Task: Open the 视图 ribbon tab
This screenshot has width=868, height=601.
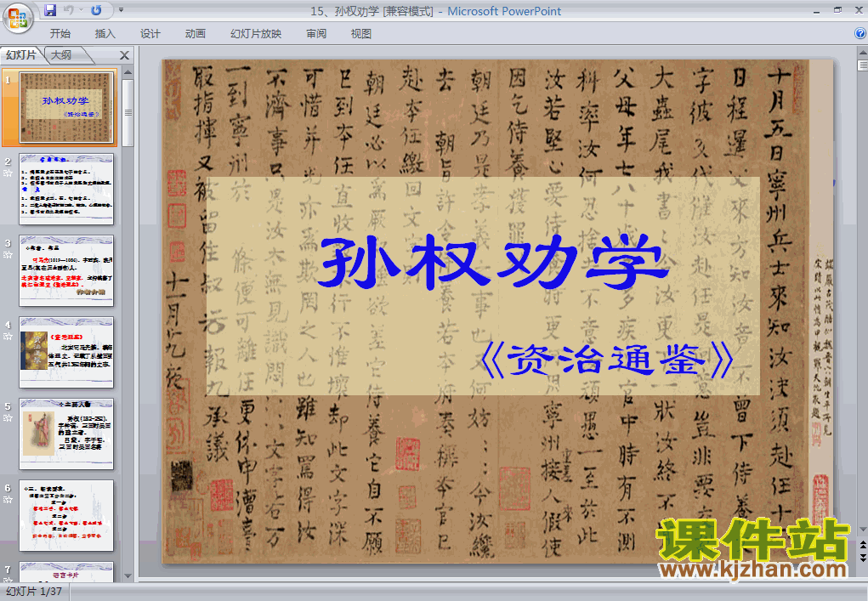Action: point(361,34)
